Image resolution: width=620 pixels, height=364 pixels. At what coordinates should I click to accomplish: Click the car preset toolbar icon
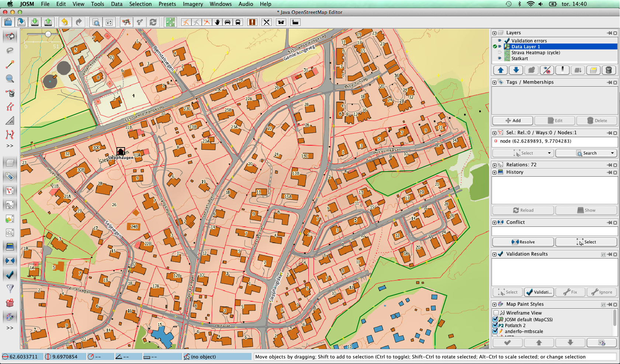[x=228, y=22]
